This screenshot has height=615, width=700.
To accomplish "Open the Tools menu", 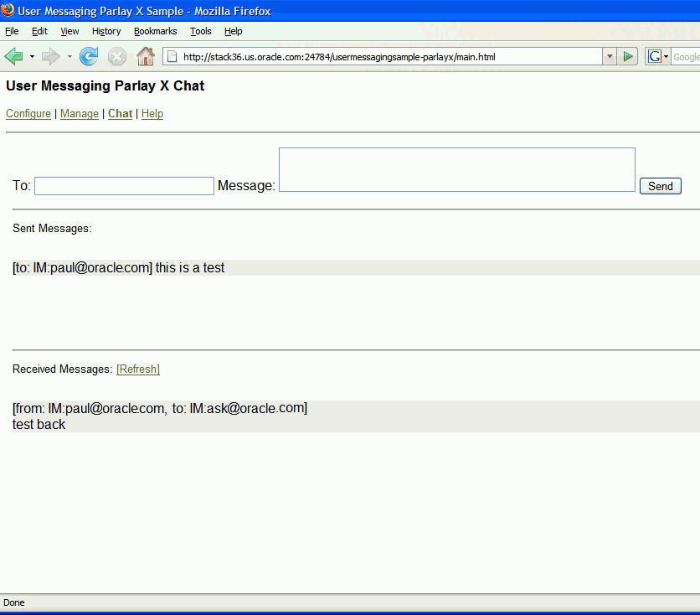I will tap(200, 31).
